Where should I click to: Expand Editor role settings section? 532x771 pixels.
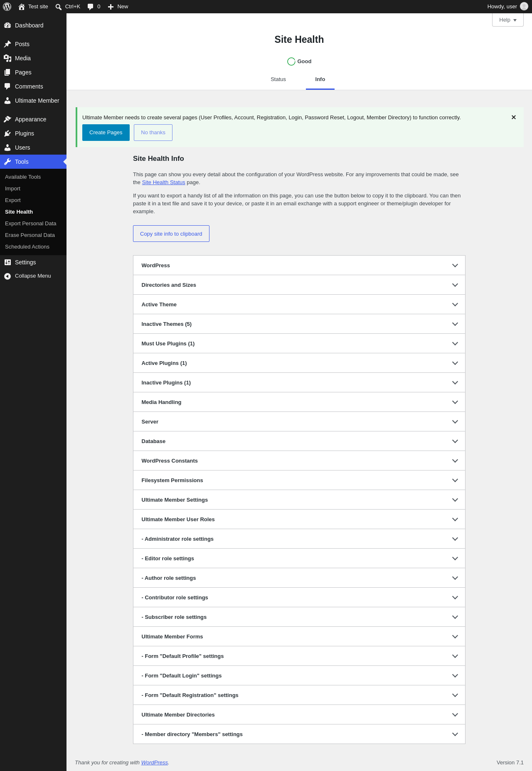pos(299,558)
